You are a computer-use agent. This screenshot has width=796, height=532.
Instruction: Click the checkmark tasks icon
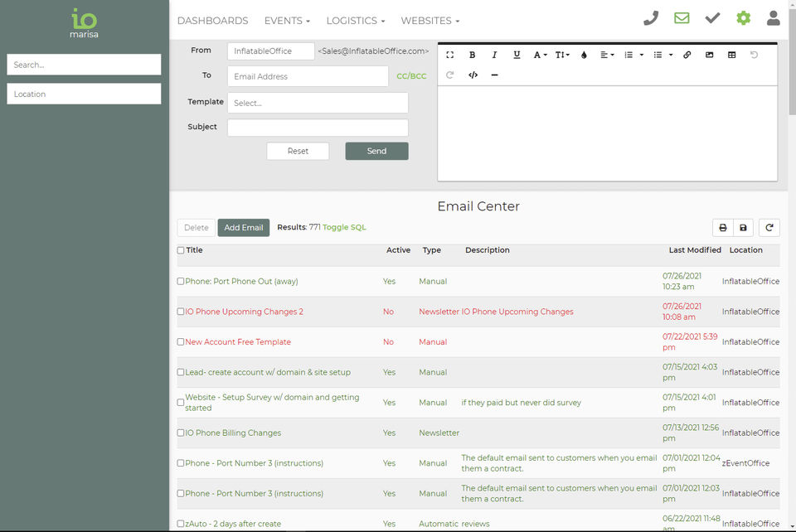pos(713,18)
